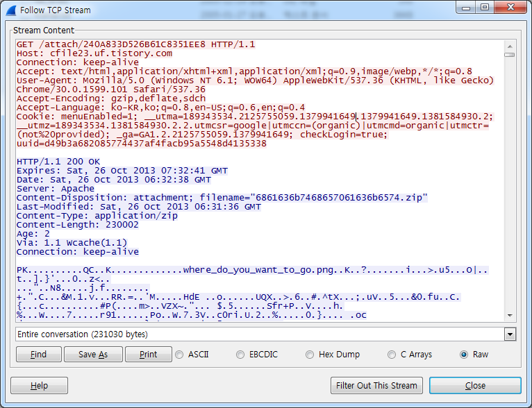Click the scrollbar down arrow in Stream Content
532x408 pixels.
point(510,316)
